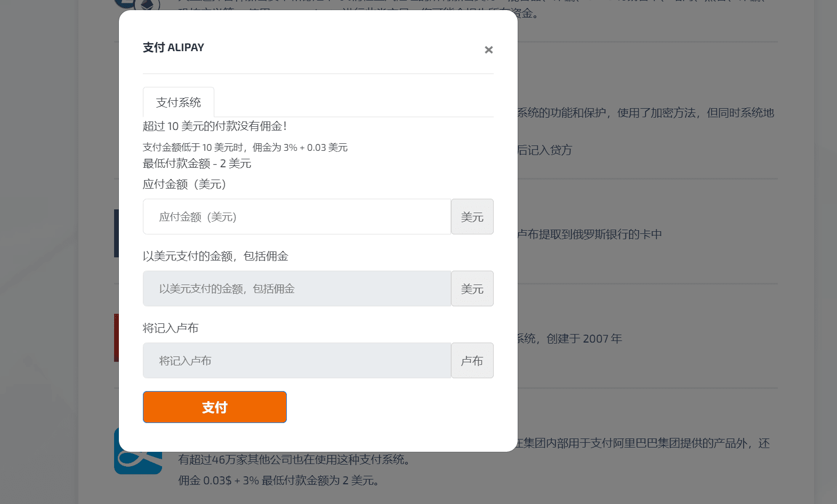Click the 美元 addon beside 应付金额 input
Image resolution: width=837 pixels, height=504 pixels.
pyautogui.click(x=472, y=217)
